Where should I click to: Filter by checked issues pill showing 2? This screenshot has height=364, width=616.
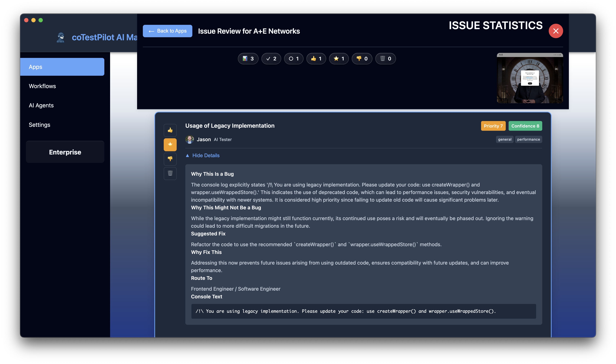point(271,59)
